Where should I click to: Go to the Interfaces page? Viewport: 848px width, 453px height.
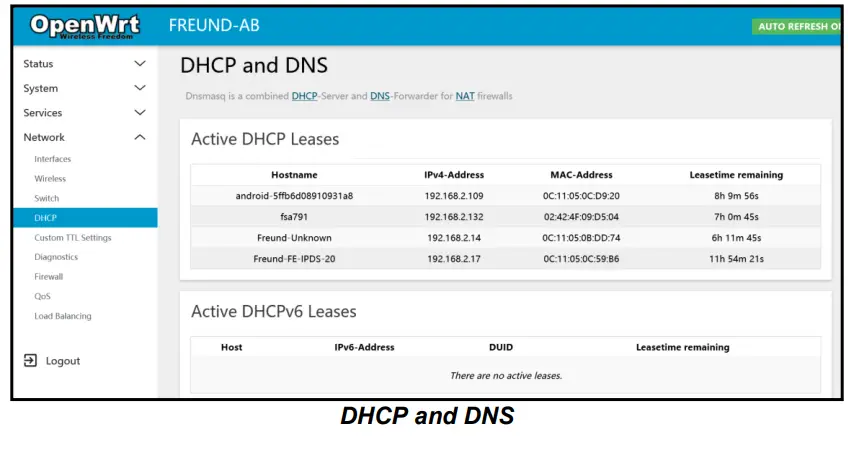point(52,159)
